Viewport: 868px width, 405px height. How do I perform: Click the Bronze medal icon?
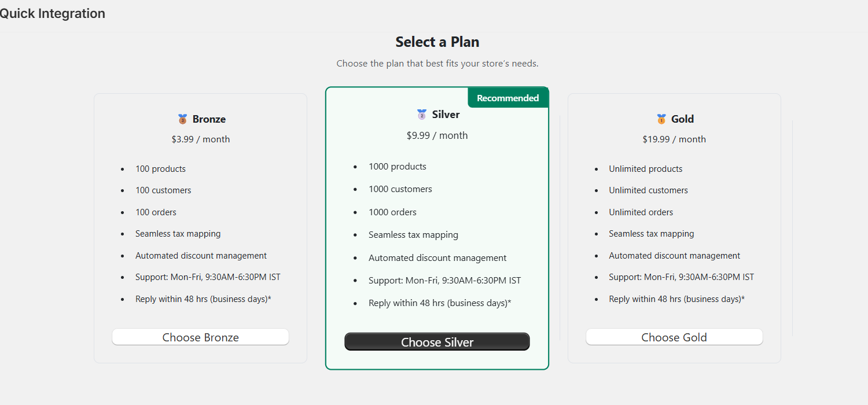[x=183, y=119]
